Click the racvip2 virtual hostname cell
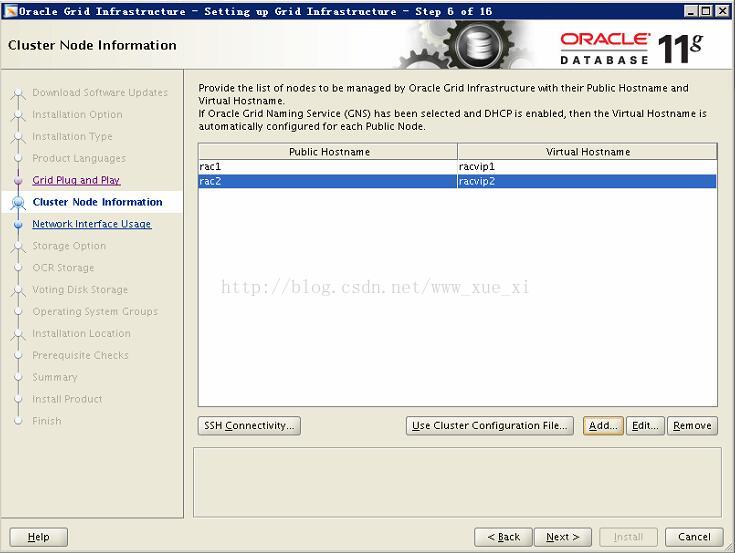 [x=587, y=181]
